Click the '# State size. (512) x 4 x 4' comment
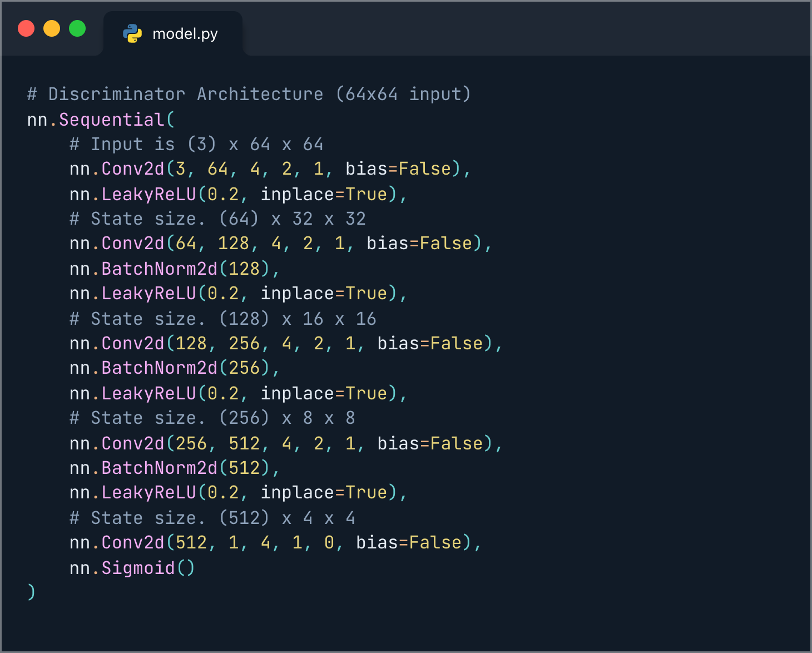The width and height of the screenshot is (812, 653). point(212,518)
